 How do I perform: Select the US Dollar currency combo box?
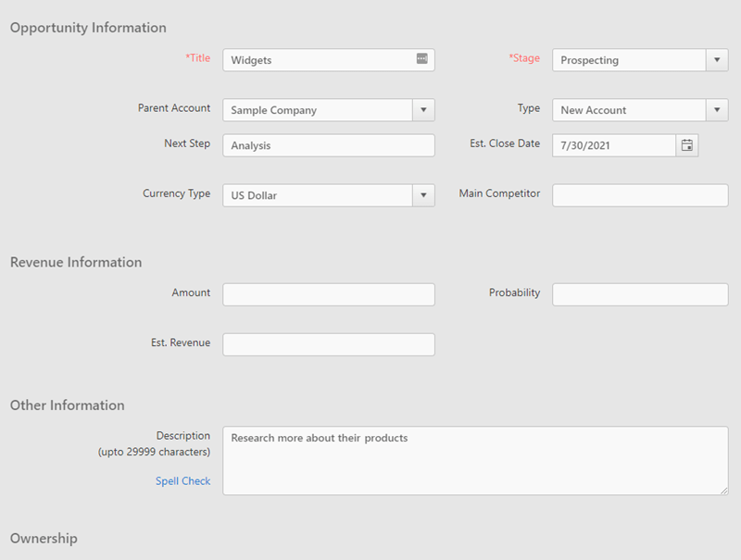click(x=318, y=195)
